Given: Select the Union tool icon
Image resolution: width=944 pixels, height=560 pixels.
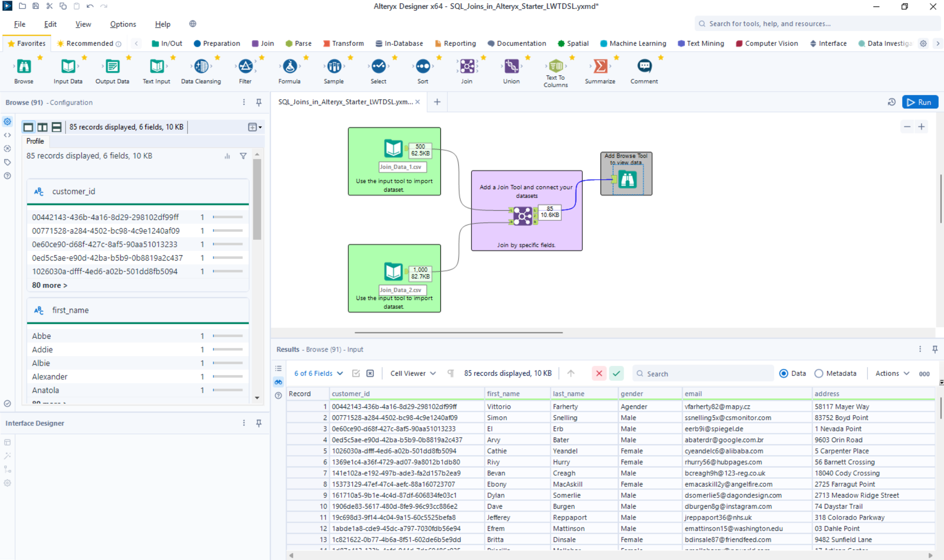Looking at the screenshot, I should (x=511, y=66).
